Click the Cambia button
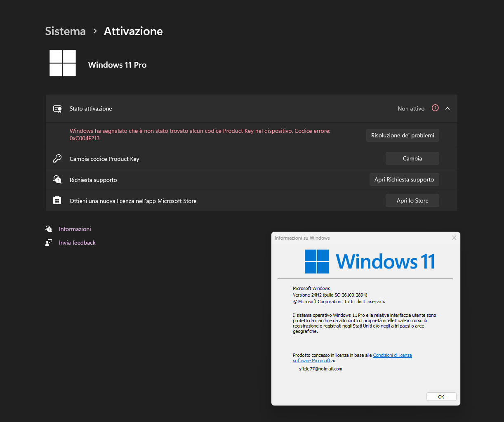The width and height of the screenshot is (504, 422). [x=412, y=158]
